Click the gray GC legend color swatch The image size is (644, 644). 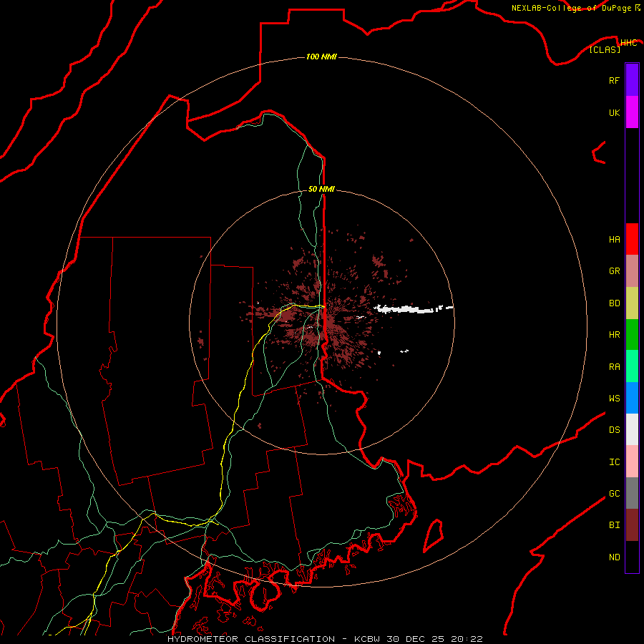click(x=632, y=493)
